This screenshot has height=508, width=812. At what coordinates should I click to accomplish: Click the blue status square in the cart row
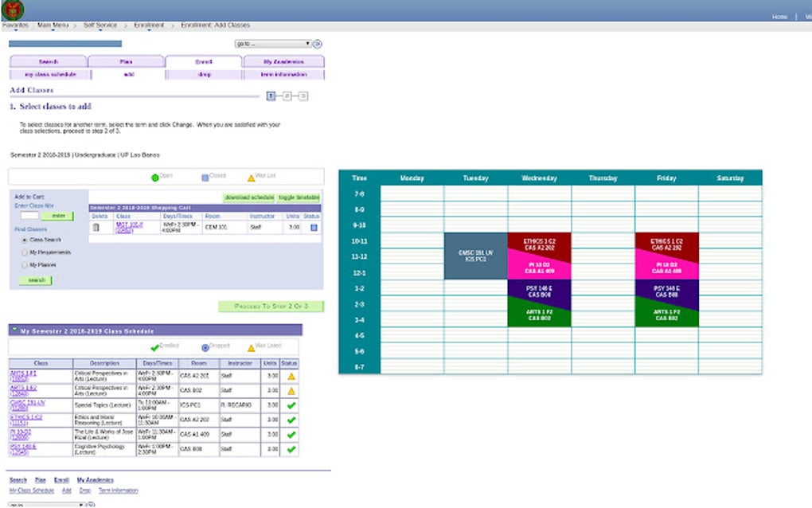point(314,227)
